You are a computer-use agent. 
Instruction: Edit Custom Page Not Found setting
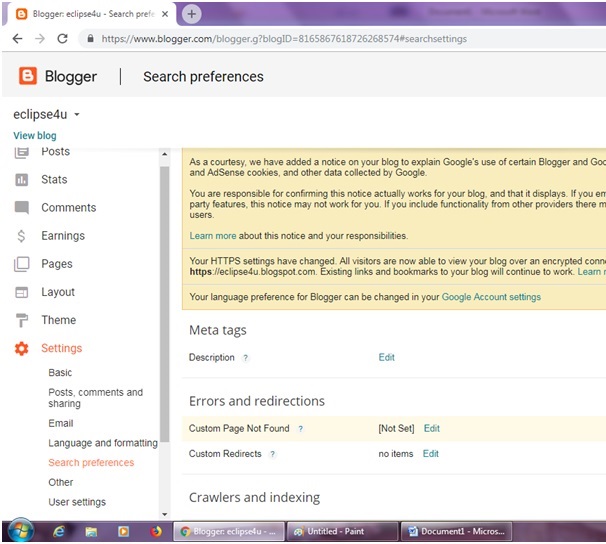click(432, 428)
